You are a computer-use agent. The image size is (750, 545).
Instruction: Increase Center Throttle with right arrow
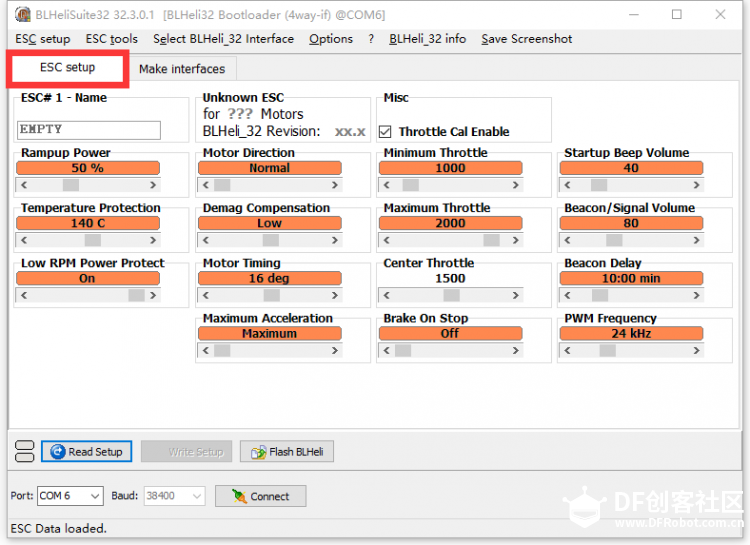pyautogui.click(x=516, y=295)
